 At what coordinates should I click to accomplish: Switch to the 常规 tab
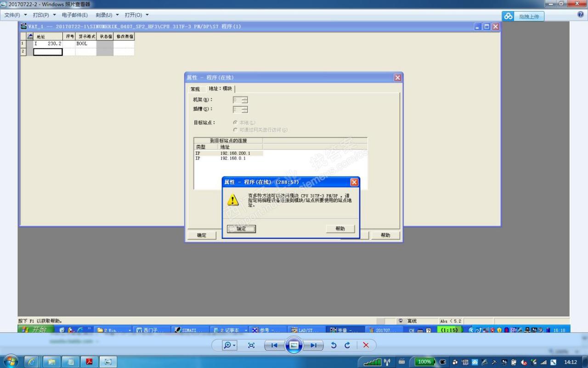pyautogui.click(x=195, y=89)
